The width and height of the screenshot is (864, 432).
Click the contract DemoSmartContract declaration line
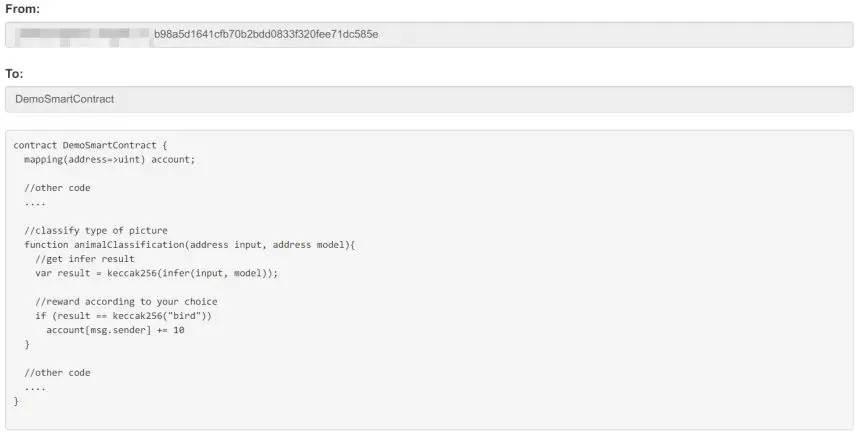[90, 145]
